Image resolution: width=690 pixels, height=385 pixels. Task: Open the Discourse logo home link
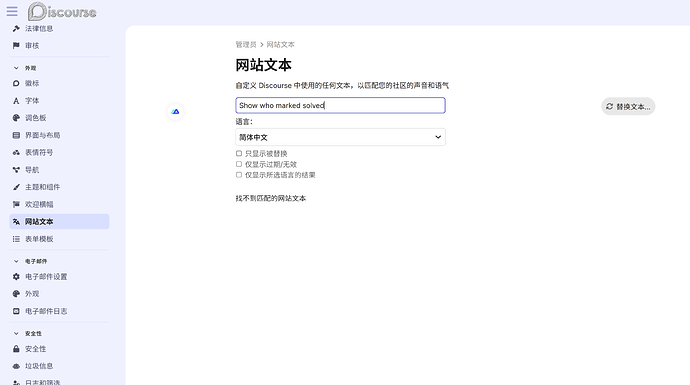click(62, 11)
